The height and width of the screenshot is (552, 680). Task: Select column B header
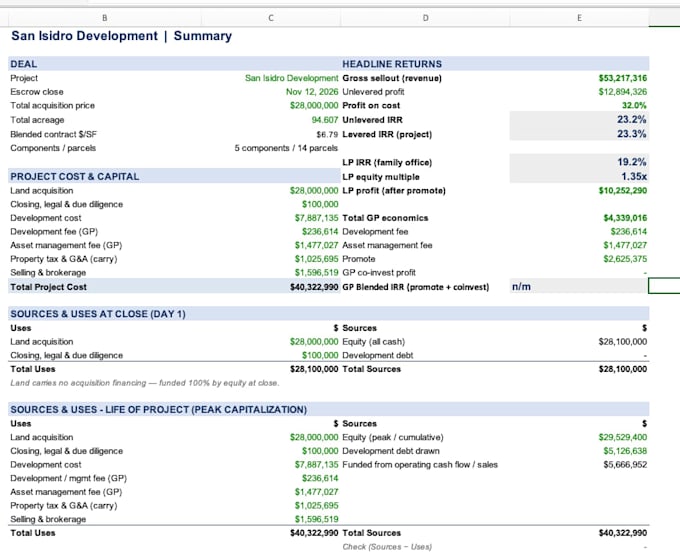point(105,18)
